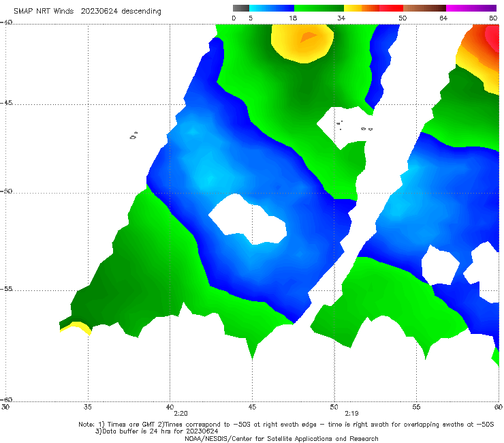Screen dimensions: 504x443
Task: Click the 'SMAP NRT Winds' title text
Action: [44, 11]
